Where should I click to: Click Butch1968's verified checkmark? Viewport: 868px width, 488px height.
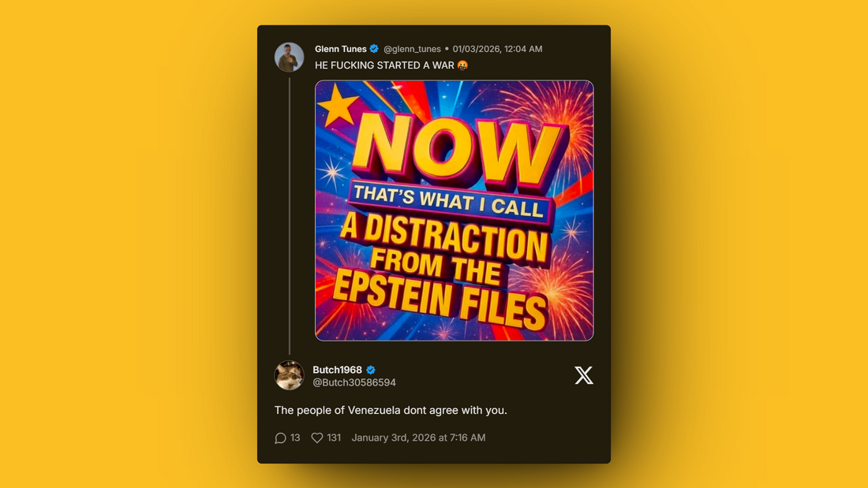click(x=370, y=369)
